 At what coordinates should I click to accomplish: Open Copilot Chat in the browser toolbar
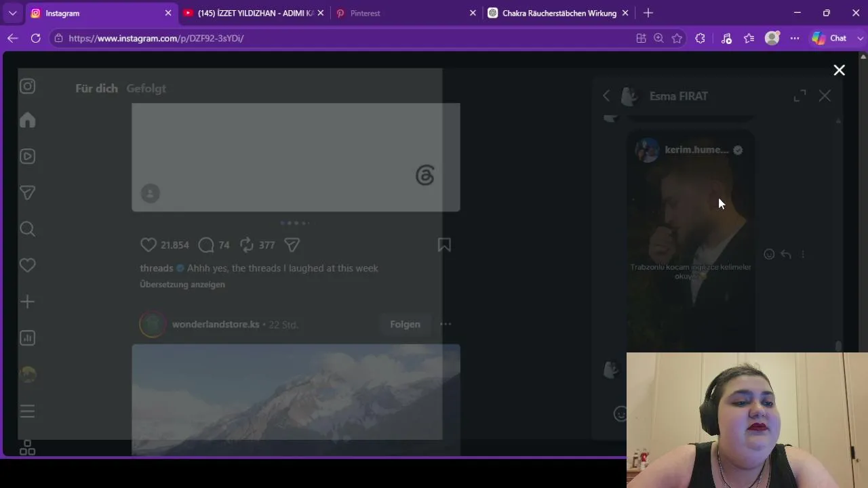[830, 39]
